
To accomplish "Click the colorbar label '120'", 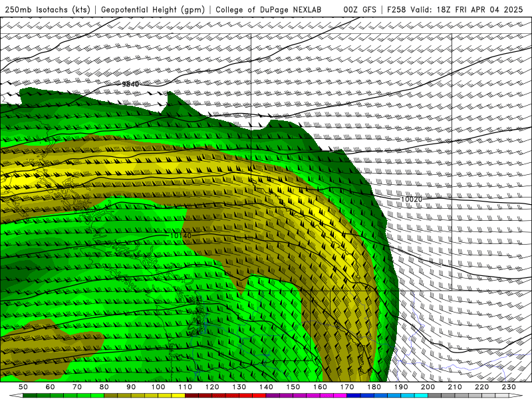I will pos(212,387).
